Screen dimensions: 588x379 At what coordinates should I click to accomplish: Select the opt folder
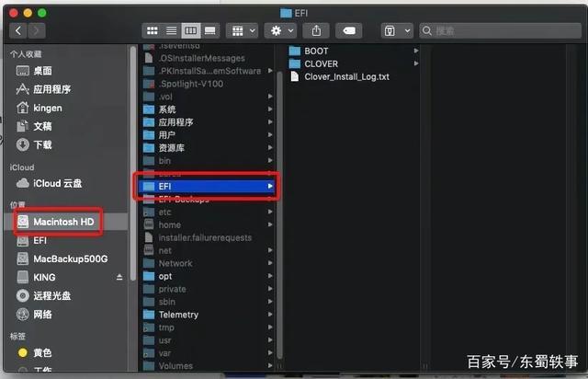click(165, 276)
